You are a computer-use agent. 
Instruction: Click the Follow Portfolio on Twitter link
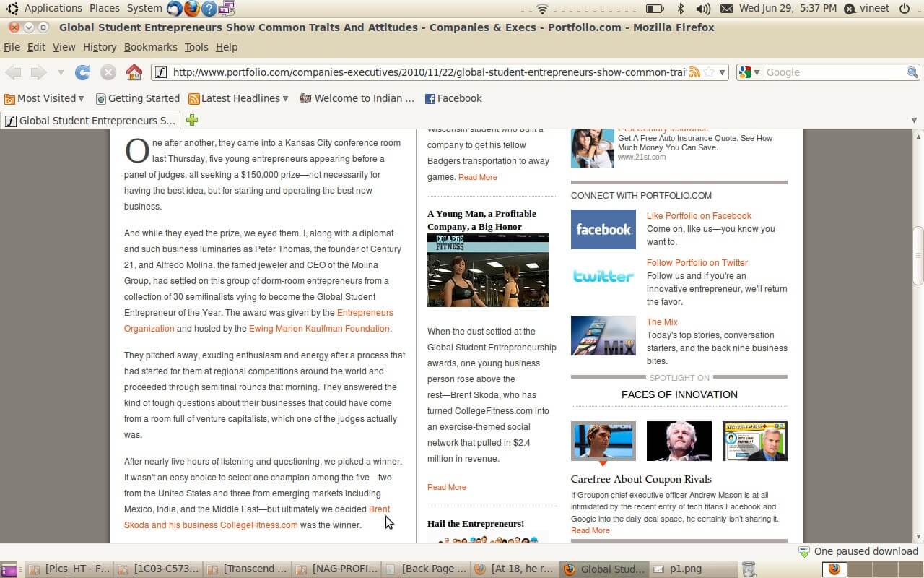(x=697, y=263)
